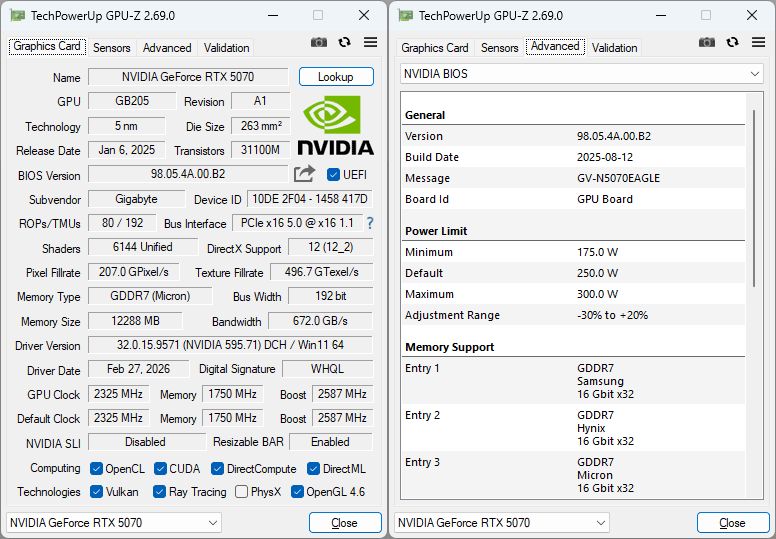Click Power Limit Minimum value 175.0 W
776x539 pixels.
[597, 252]
